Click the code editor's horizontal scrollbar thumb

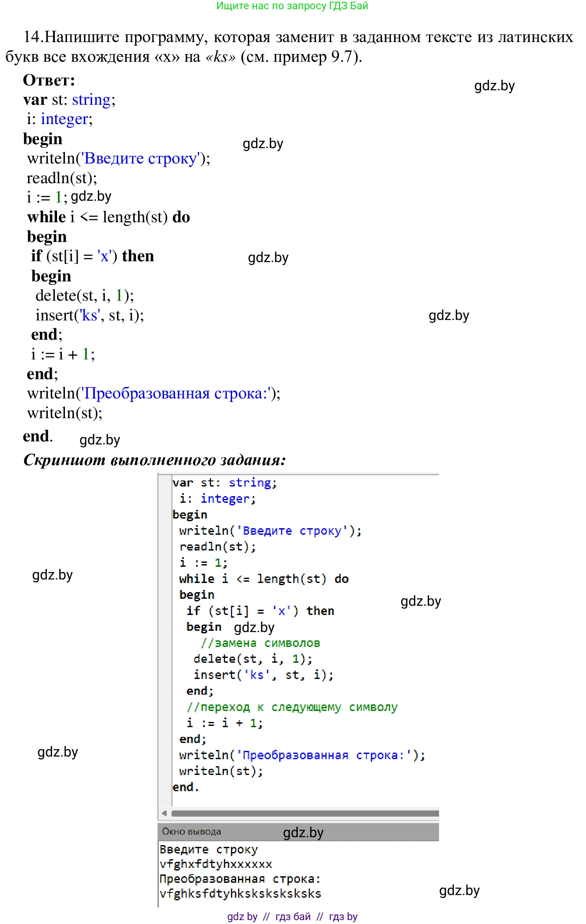point(305,814)
